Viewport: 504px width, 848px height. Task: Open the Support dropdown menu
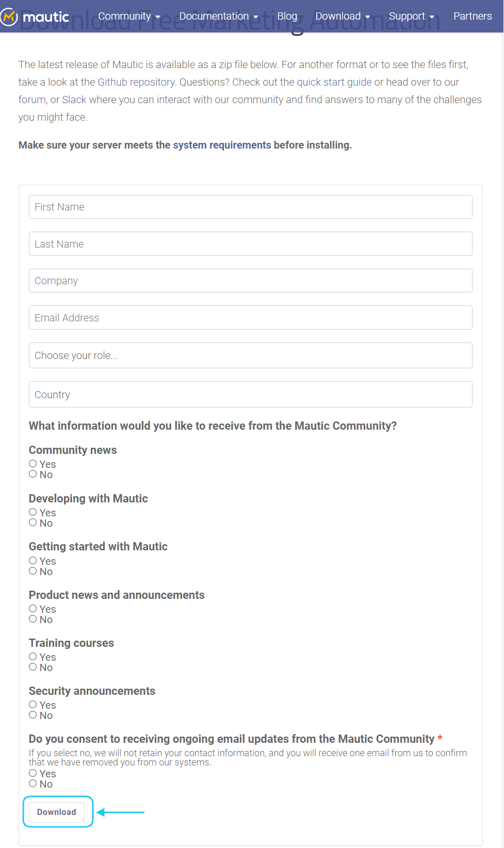click(411, 16)
